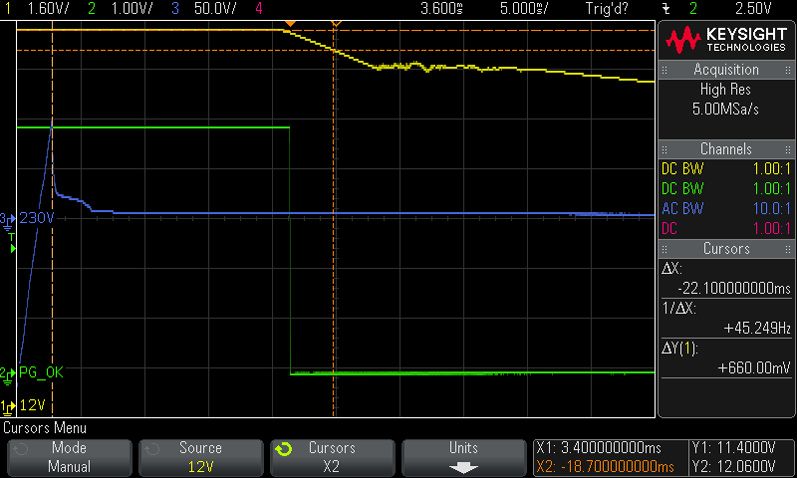
Task: Click the 3.600ms time delay readout
Action: click(442, 8)
